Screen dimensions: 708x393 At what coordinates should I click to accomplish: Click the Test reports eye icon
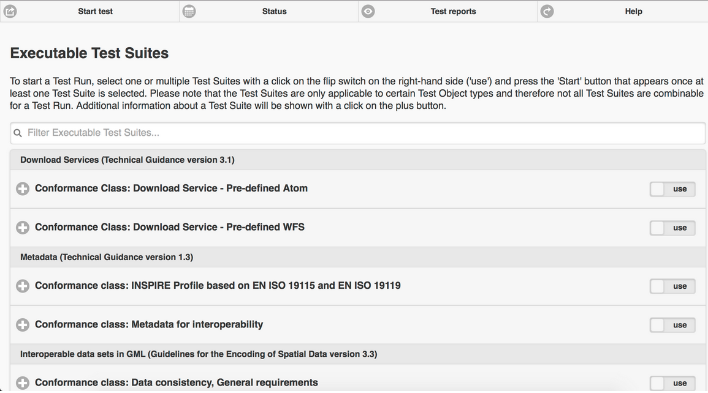point(368,11)
